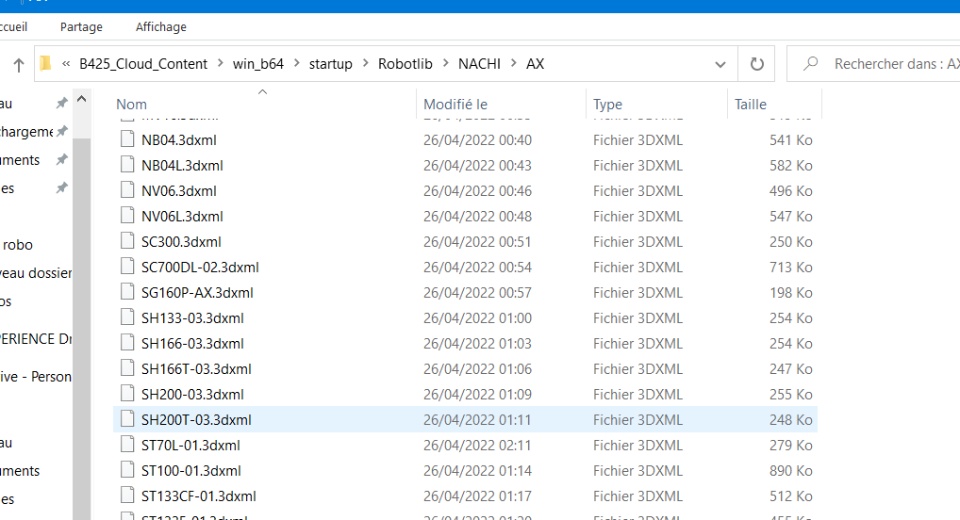Image resolution: width=960 pixels, height=520 pixels.
Task: Expand chevron after NACHI
Action: click(x=514, y=64)
